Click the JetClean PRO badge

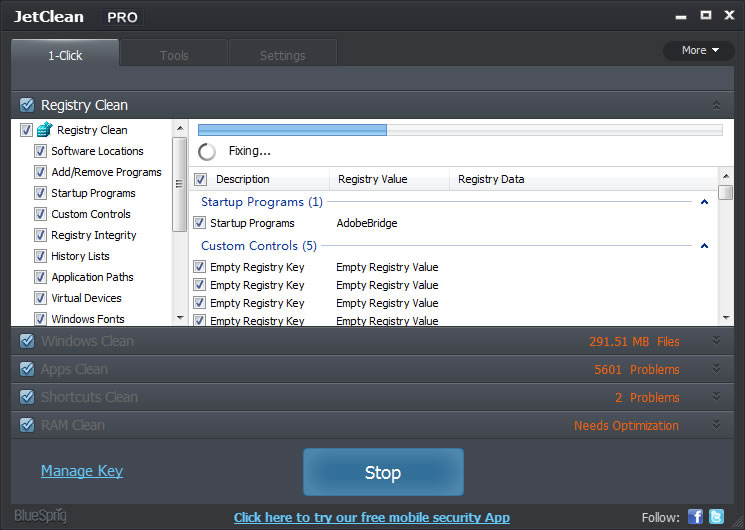tap(122, 17)
